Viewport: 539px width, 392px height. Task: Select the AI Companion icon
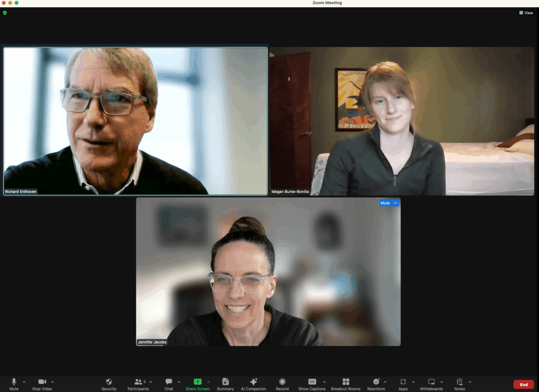253,383
